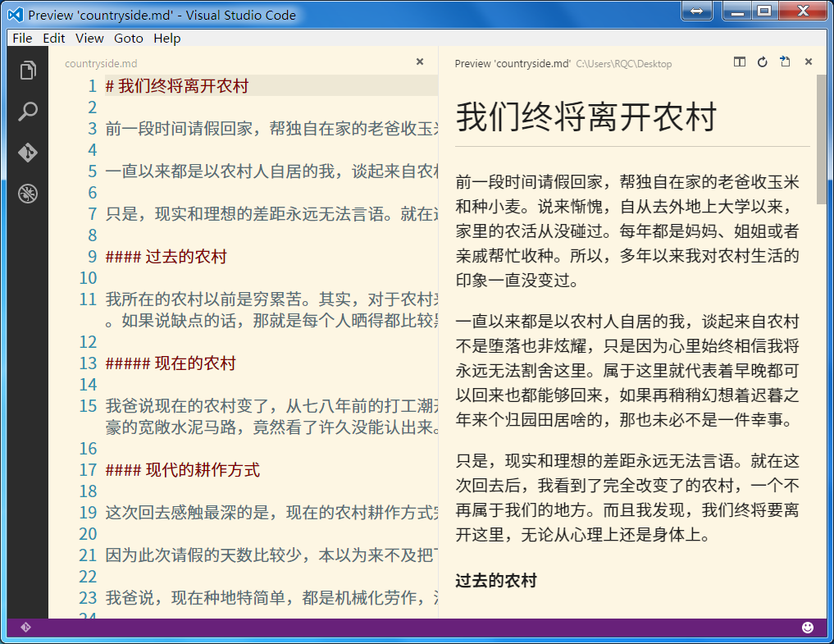The image size is (834, 644).
Task: Click line 9 heading '#### 过去的农村'
Action: (166, 257)
